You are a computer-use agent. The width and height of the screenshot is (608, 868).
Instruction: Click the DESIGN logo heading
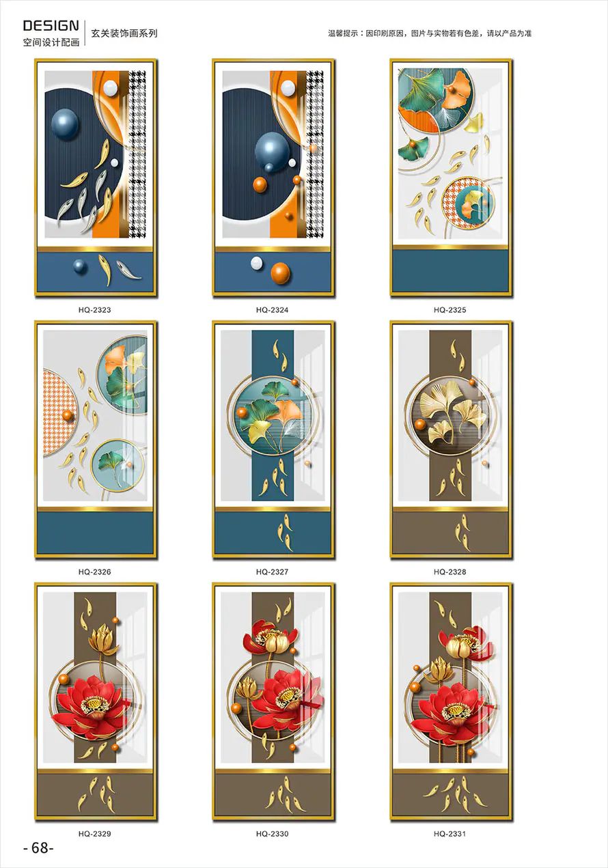pyautogui.click(x=51, y=26)
